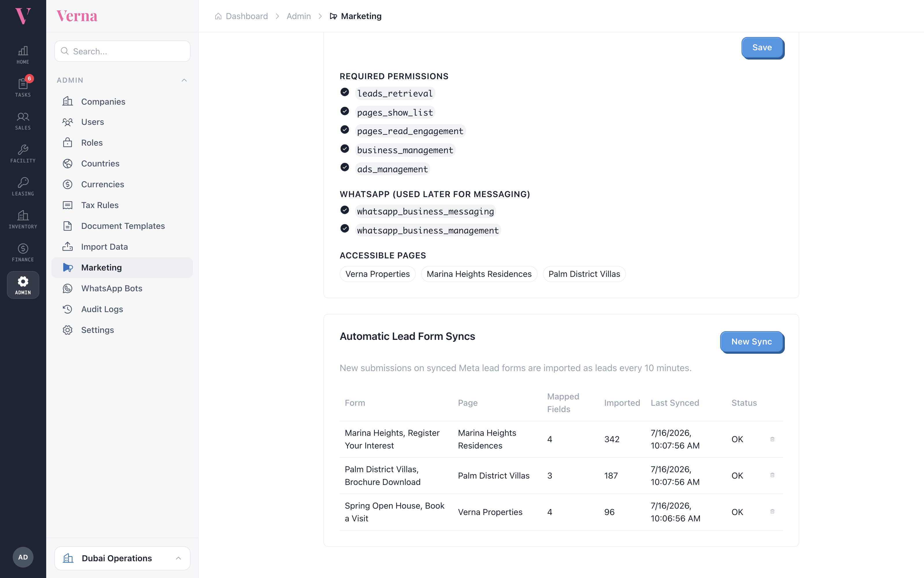Click the Status column header
This screenshot has height=578, width=924.
[744, 403]
